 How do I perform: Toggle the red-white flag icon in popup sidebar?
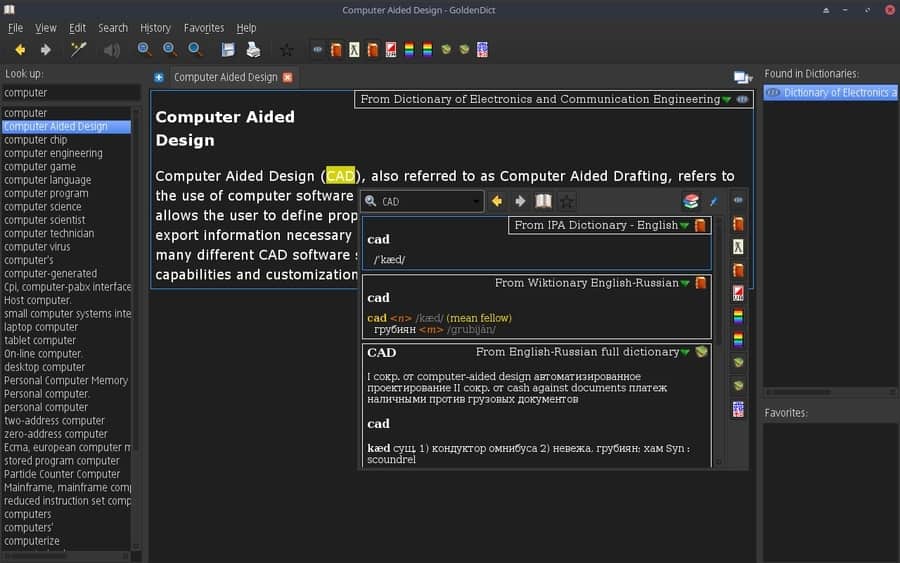click(x=738, y=293)
